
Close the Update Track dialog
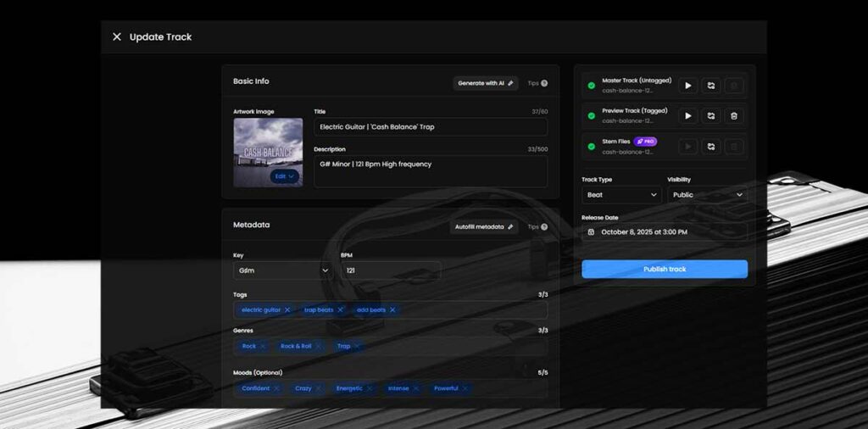117,37
